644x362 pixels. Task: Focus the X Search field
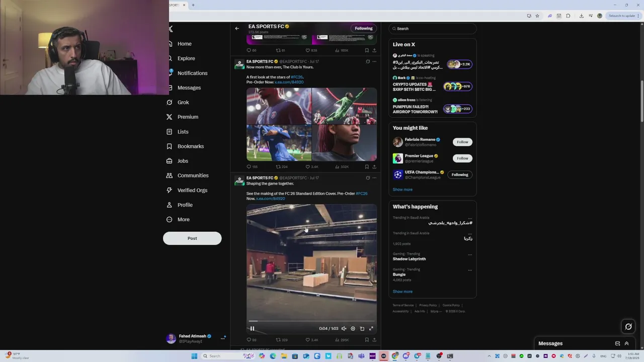[432, 29]
